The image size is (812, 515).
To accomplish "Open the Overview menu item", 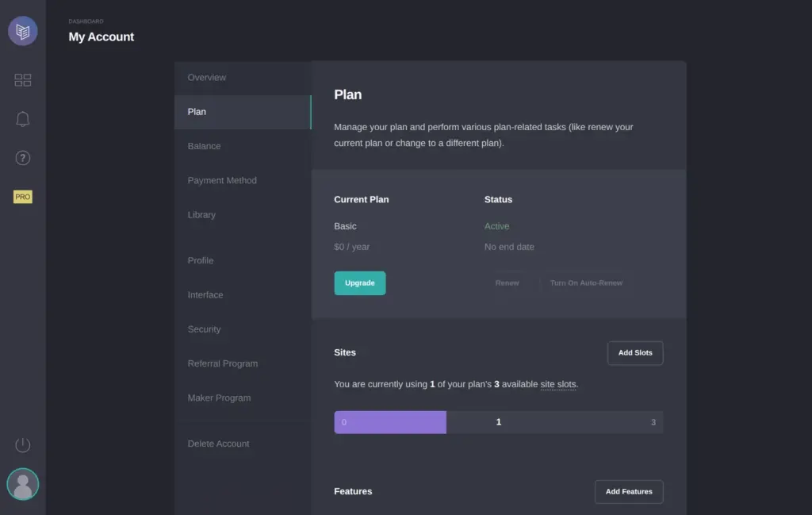I will [243, 78].
